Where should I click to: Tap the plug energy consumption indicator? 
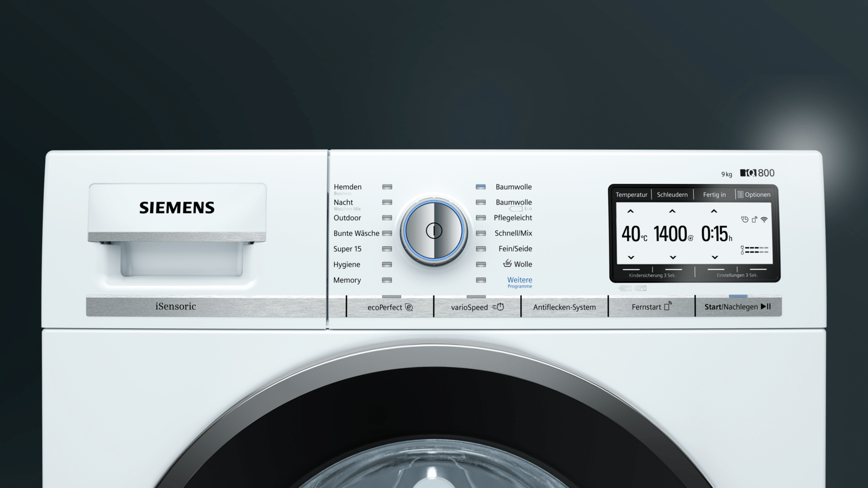755,248
